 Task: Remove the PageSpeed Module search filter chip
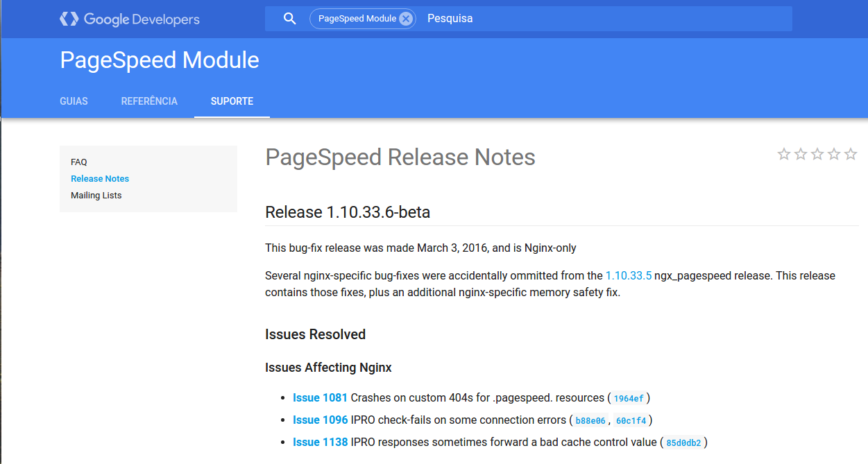click(x=406, y=19)
